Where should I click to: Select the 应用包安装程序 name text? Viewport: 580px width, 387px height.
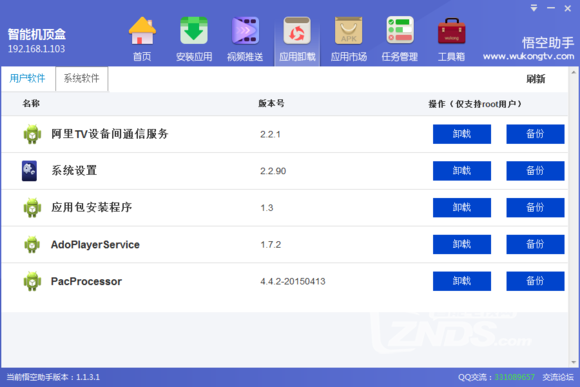[x=91, y=208]
